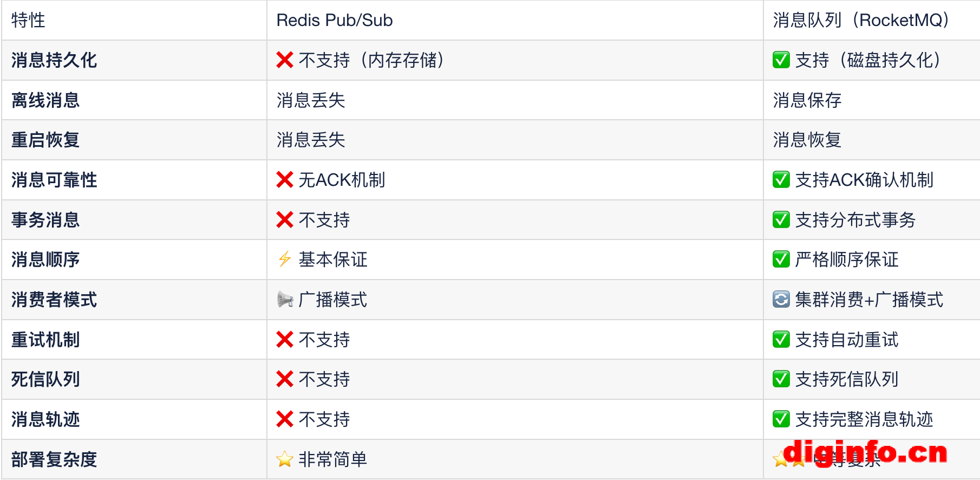980x480 pixels.
Task: Select the green checkmark beside 支持分布式事务
Action: pyautogui.click(x=781, y=220)
